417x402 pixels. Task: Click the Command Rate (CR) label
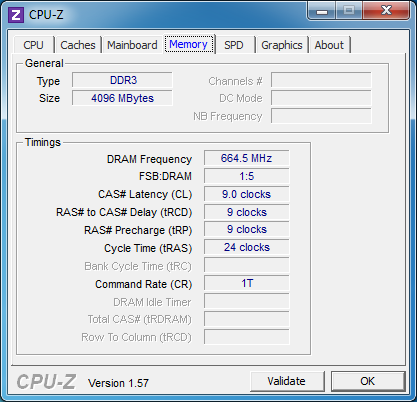(144, 284)
